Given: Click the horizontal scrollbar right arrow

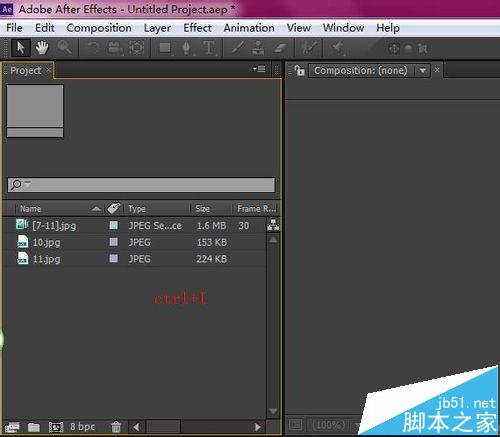Looking at the screenshot, I should [x=258, y=427].
